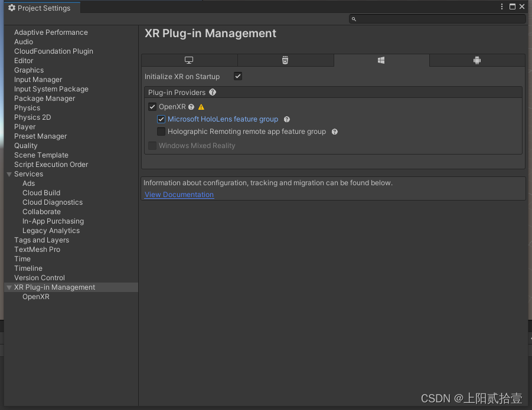This screenshot has width=532, height=410.
Task: Open Script Execution Order settings
Action: [51, 165]
